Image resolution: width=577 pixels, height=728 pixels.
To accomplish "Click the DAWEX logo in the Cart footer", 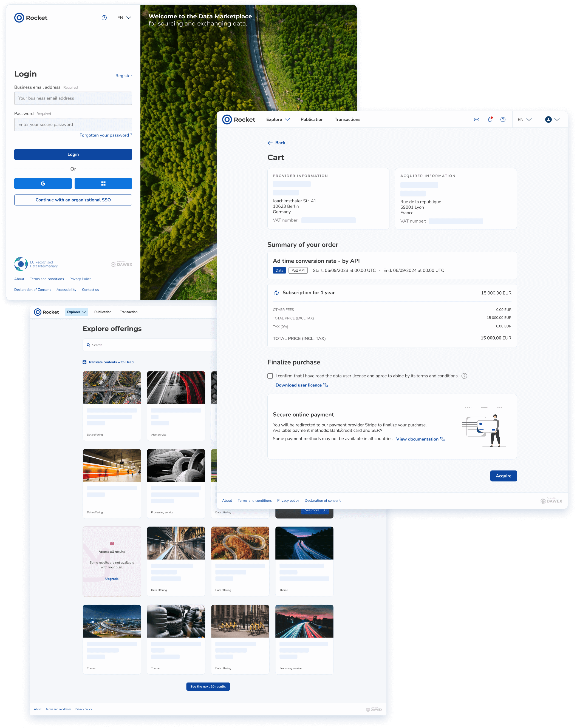I will 551,501.
